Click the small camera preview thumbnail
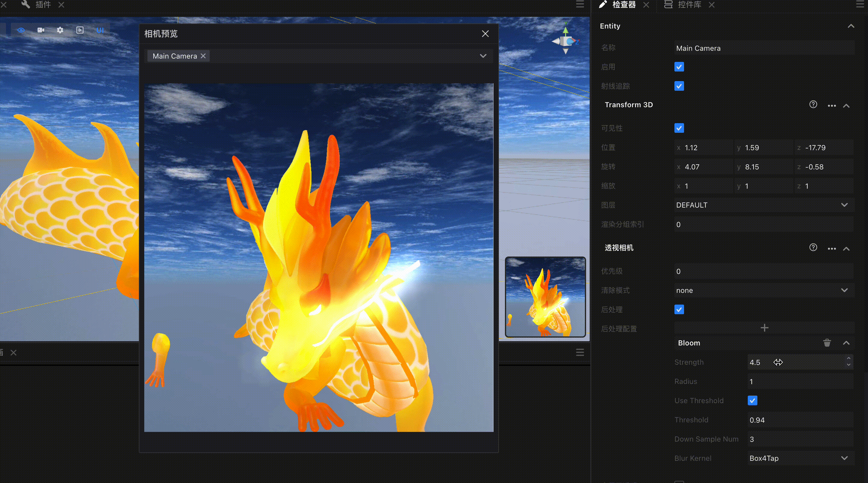The height and width of the screenshot is (483, 868). pyautogui.click(x=545, y=297)
